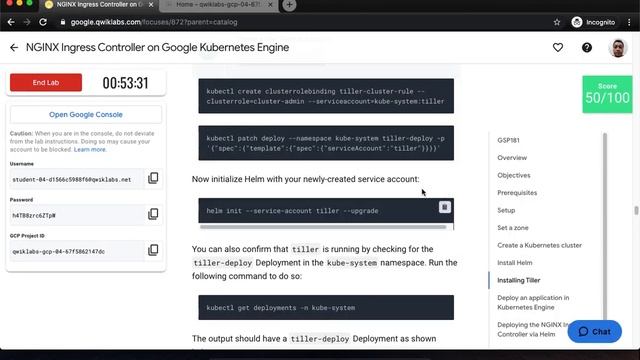
Task: Close the NGINX Ingress Controller tab
Action: tap(151, 5)
